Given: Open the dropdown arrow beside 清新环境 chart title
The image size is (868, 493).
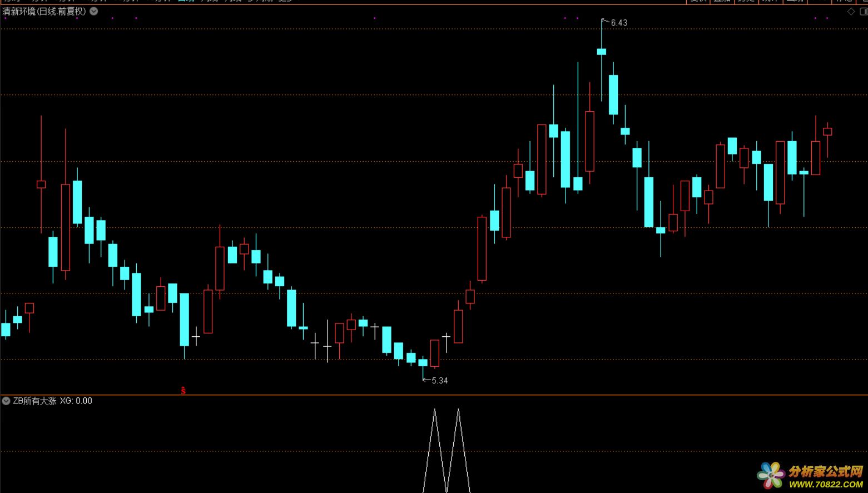Looking at the screenshot, I should 94,11.
